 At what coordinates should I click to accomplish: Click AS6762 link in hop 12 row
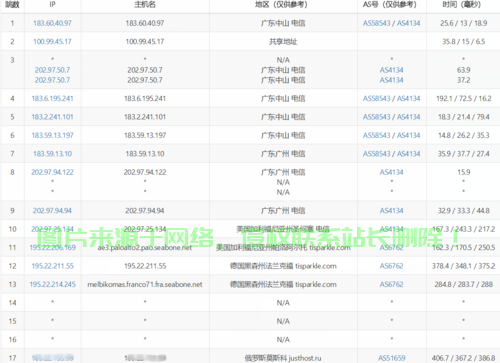(391, 266)
